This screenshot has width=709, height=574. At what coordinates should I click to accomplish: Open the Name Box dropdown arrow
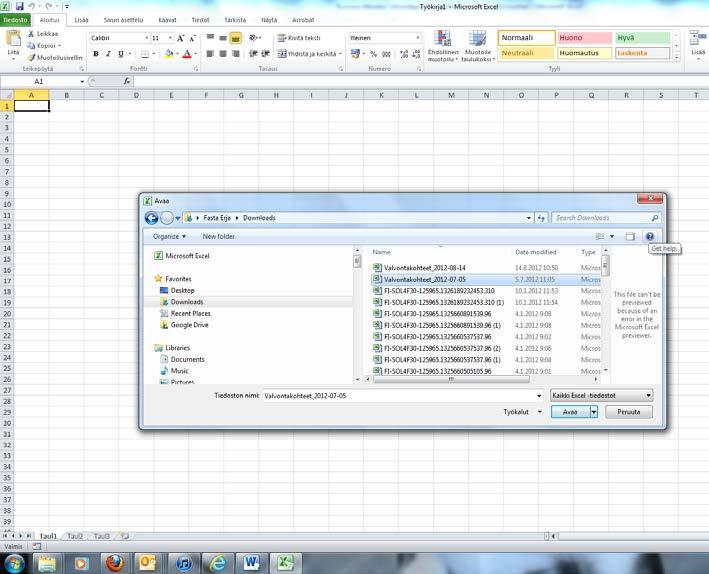coord(82,81)
